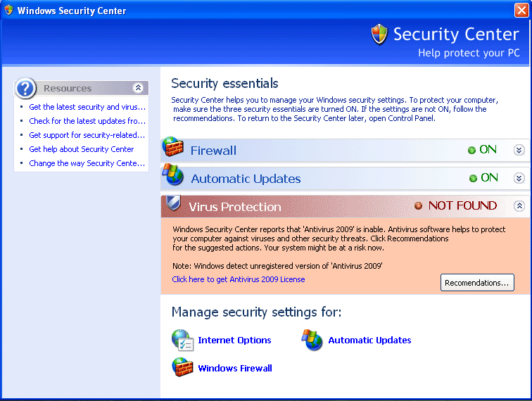
Task: Open Check for the latest updates link
Action: click(87, 121)
